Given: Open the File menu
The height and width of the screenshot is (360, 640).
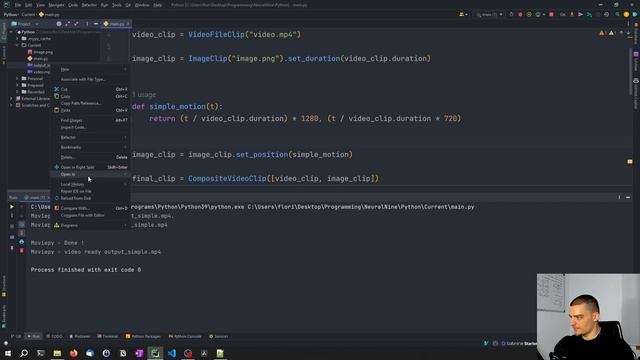Looking at the screenshot, I should point(18,5).
